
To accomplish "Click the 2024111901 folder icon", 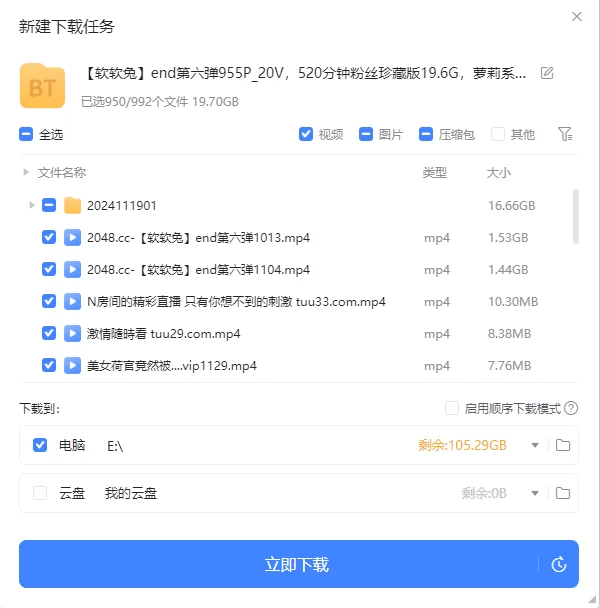I will click(72, 206).
